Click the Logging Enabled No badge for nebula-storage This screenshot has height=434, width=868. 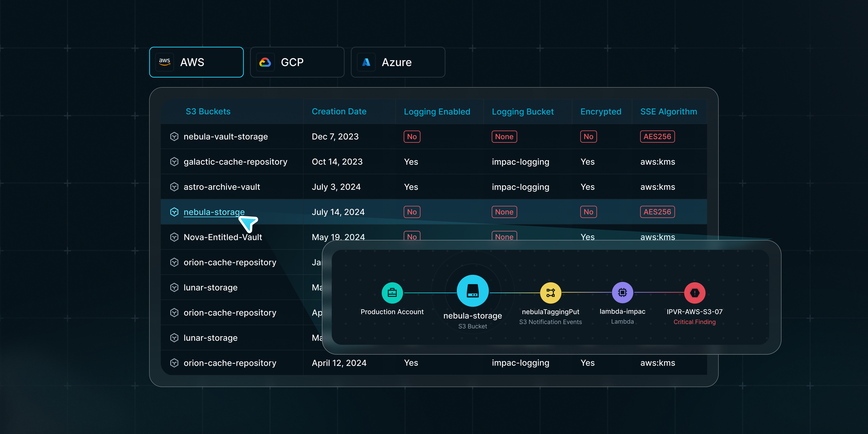click(412, 212)
